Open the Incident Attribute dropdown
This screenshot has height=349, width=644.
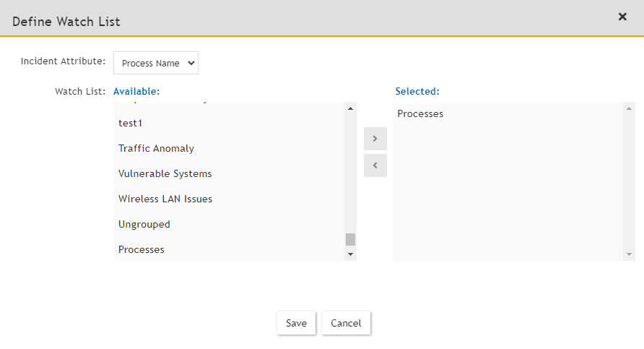pyautogui.click(x=156, y=63)
